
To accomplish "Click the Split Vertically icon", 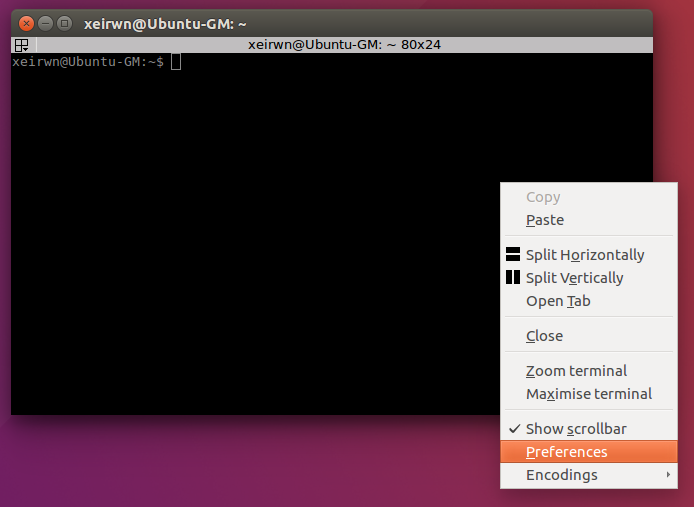I will [513, 278].
